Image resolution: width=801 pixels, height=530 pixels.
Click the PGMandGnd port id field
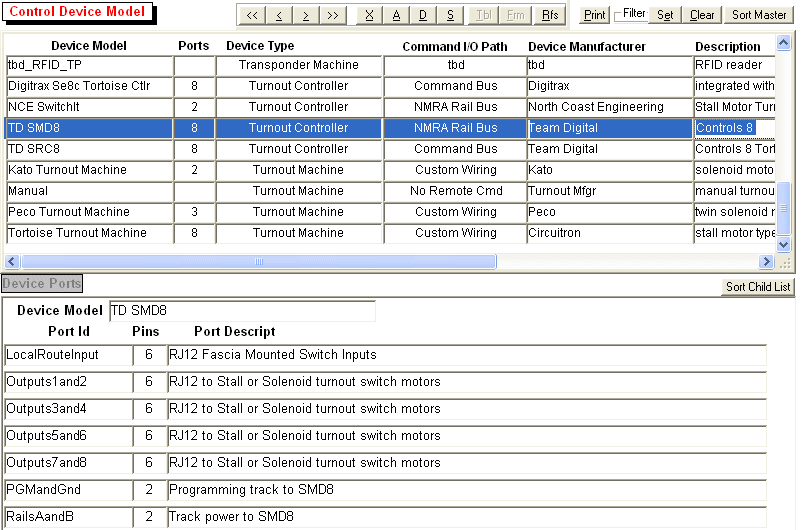[68, 490]
